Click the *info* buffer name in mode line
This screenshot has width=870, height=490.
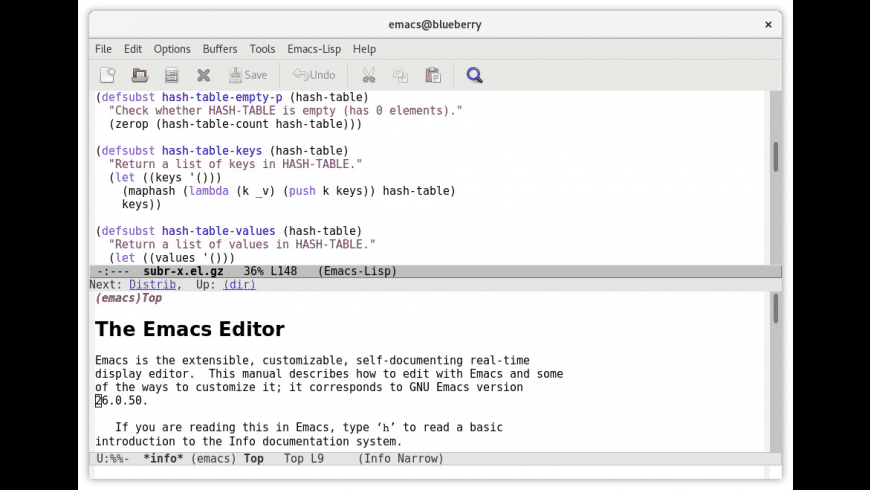pyautogui.click(x=163, y=459)
